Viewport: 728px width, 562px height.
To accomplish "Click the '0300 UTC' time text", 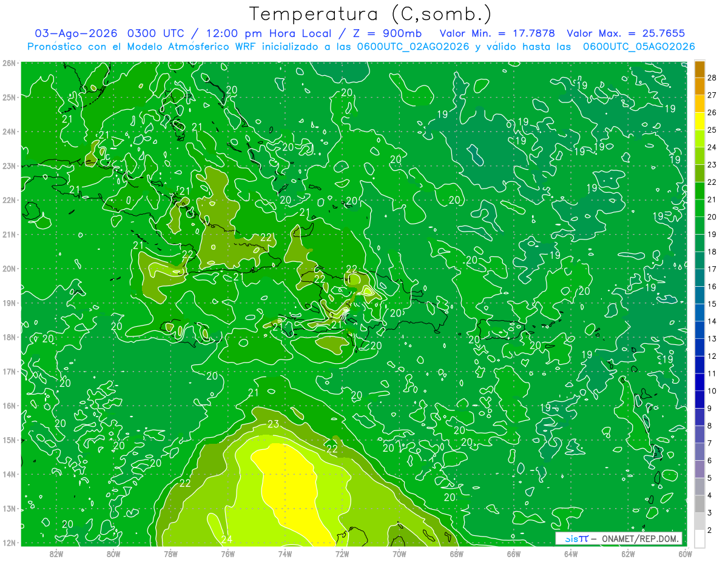I will pos(155,33).
